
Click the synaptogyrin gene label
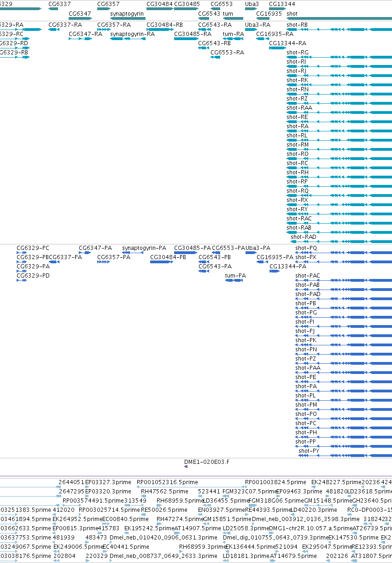point(127,13)
